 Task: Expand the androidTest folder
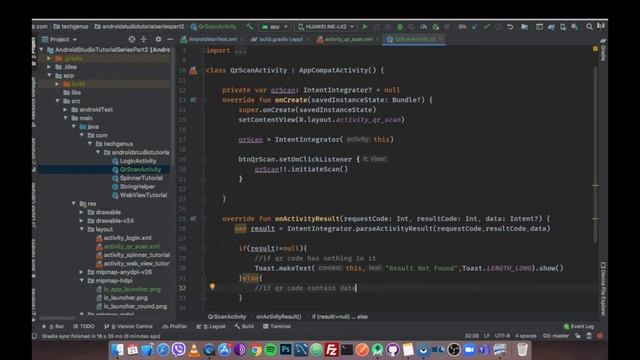[x=66, y=109]
